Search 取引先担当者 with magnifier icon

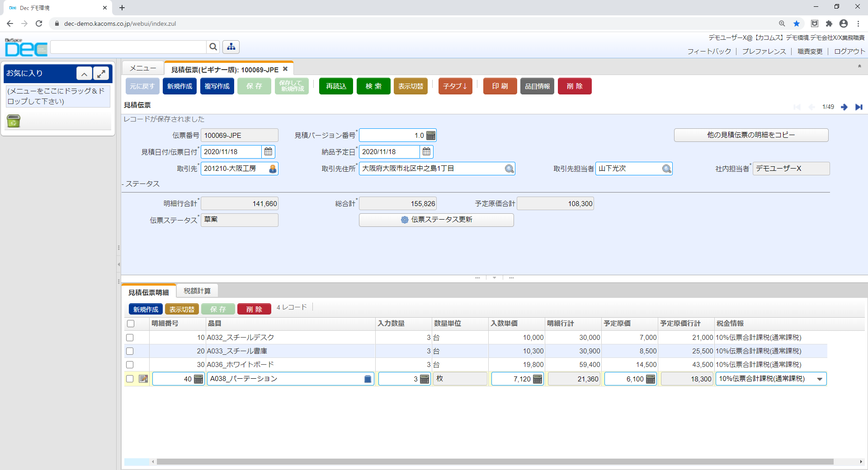(x=667, y=169)
